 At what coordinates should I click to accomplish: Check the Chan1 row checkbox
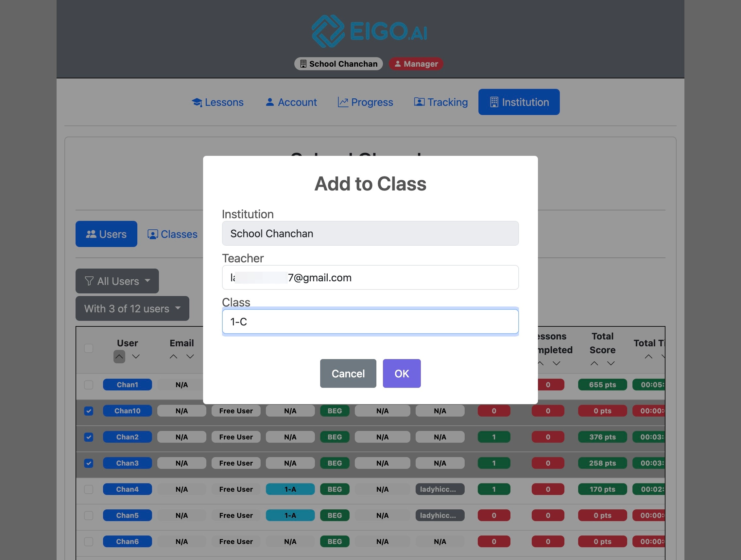click(x=88, y=385)
